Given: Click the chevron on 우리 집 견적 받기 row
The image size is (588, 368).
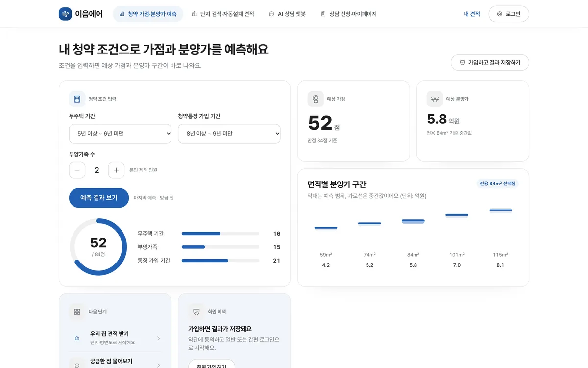Looking at the screenshot, I should point(158,338).
